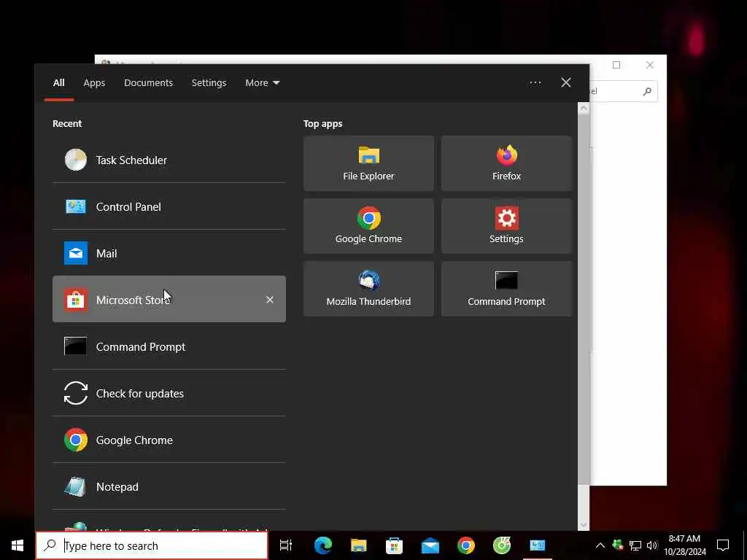The height and width of the screenshot is (560, 747).
Task: Open the Windows Start menu
Action: [18, 545]
